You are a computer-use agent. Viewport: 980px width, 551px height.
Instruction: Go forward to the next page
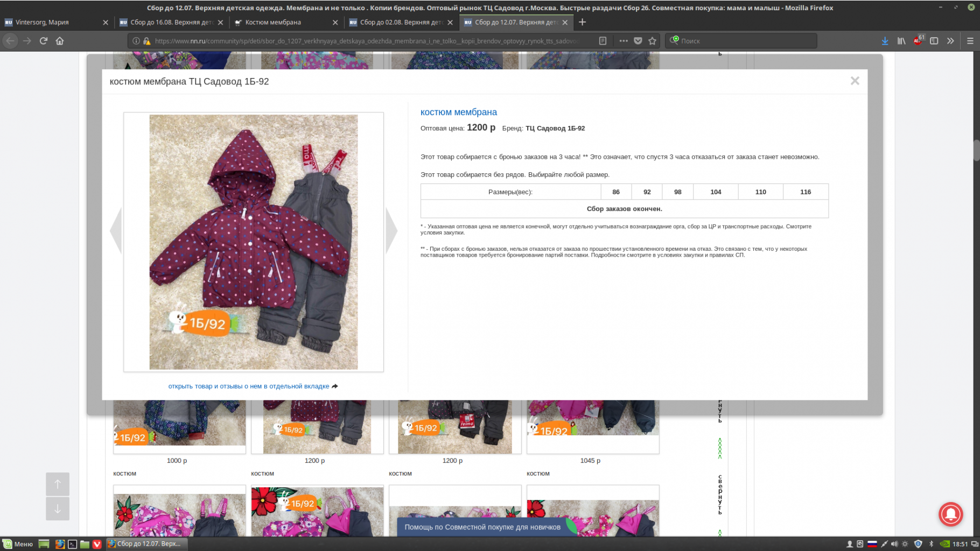[27, 41]
